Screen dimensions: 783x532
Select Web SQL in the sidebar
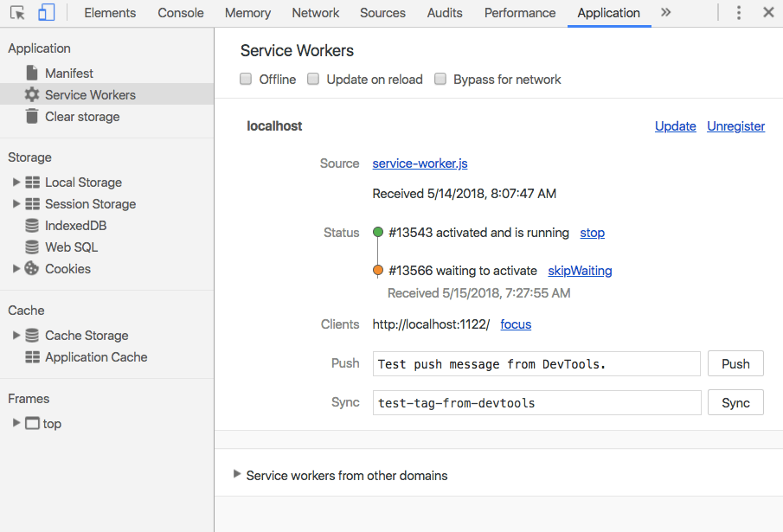72,247
